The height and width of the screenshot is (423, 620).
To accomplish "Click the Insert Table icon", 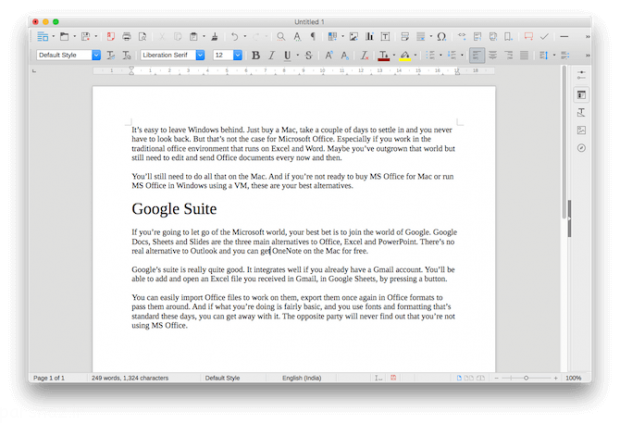I will click(332, 37).
